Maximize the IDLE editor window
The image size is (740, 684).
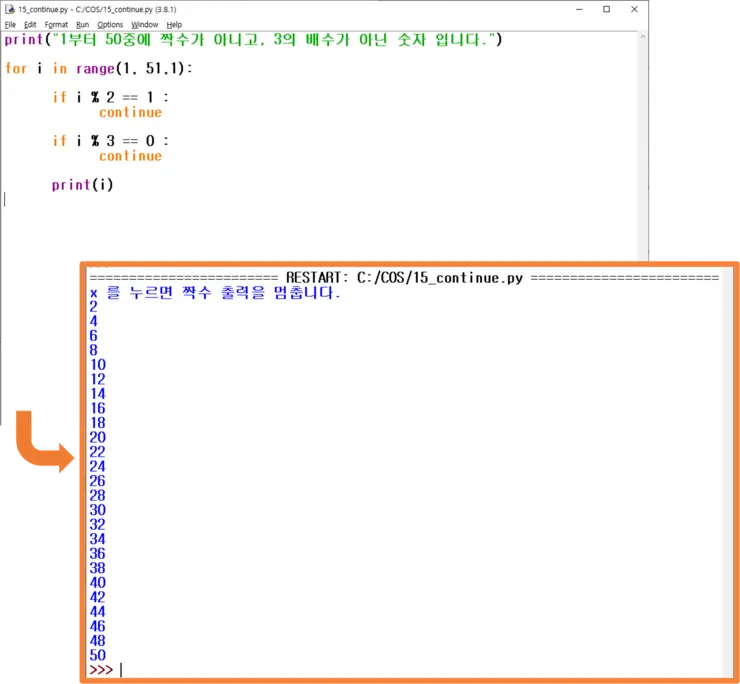pyautogui.click(x=606, y=9)
